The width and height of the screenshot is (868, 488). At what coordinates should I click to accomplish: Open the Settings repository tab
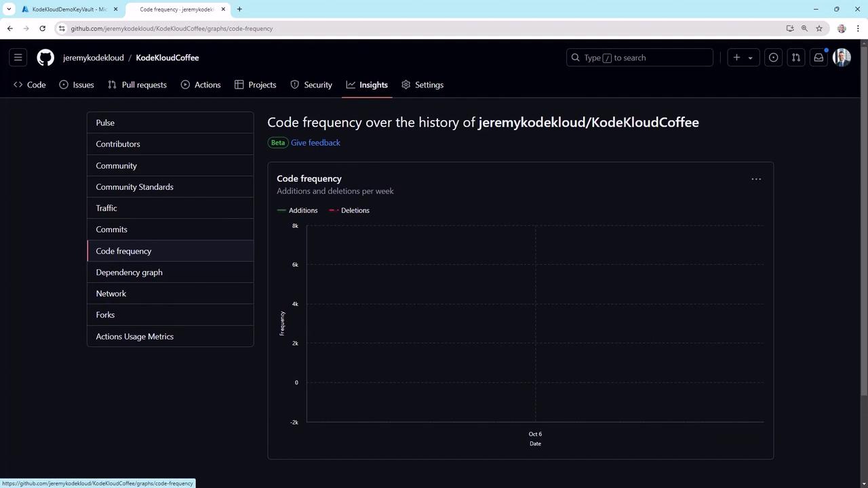[422, 85]
